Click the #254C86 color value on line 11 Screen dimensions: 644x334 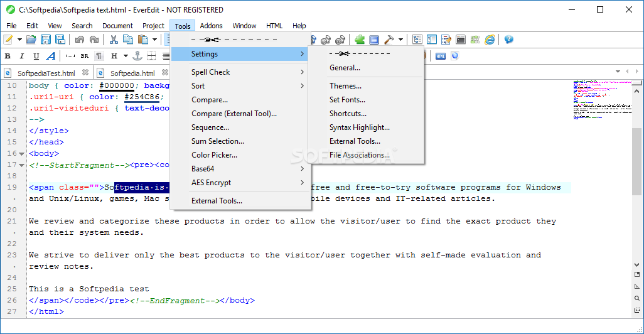[142, 97]
